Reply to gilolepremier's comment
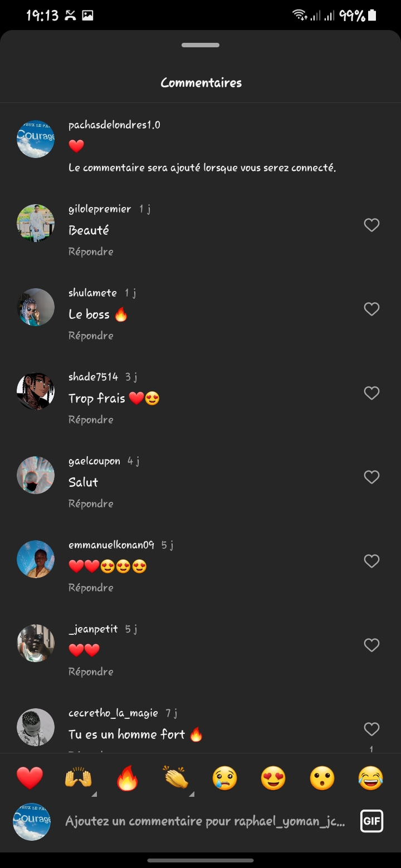401x868 pixels. [91, 251]
